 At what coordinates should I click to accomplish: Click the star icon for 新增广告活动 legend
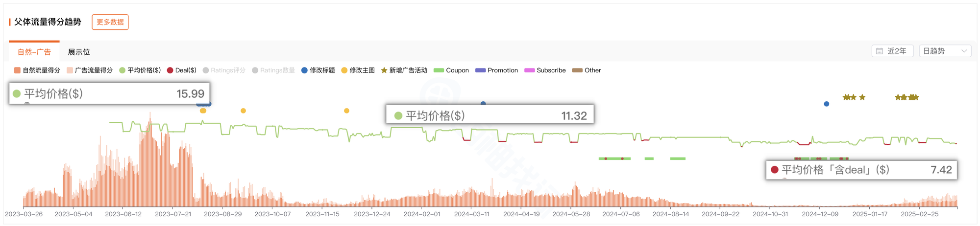[384, 70]
